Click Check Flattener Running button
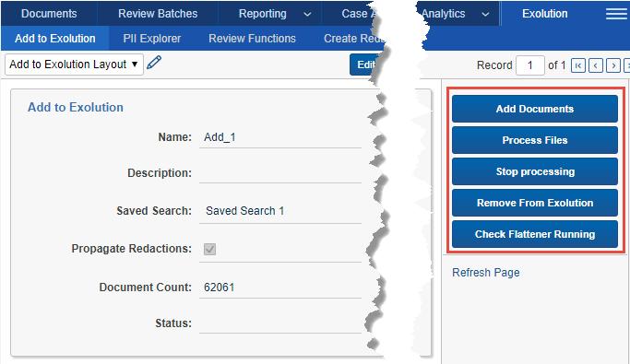630x364 pixels. click(x=535, y=234)
